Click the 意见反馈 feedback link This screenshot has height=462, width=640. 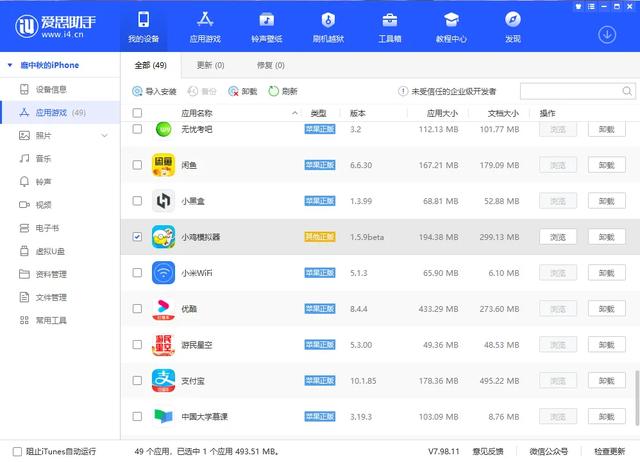[x=488, y=451]
